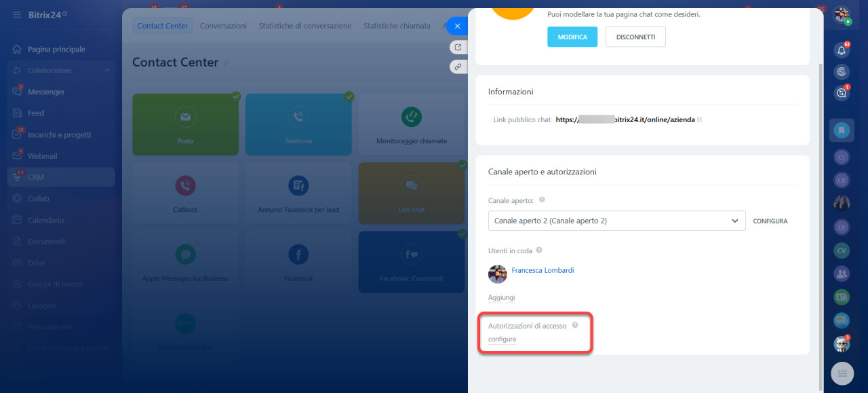The width and height of the screenshot is (868, 393).
Task: Select CRM in the left menu
Action: tap(36, 177)
